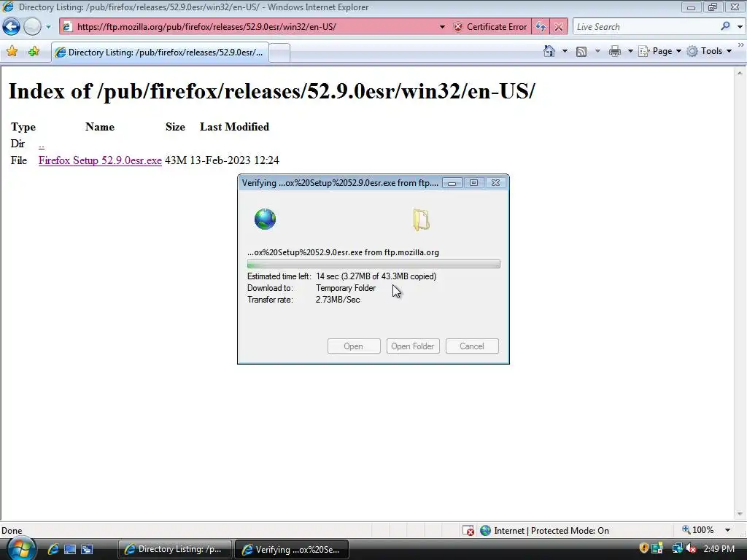Open the Windows Start orb
The image size is (747, 560).
pyautogui.click(x=20, y=548)
